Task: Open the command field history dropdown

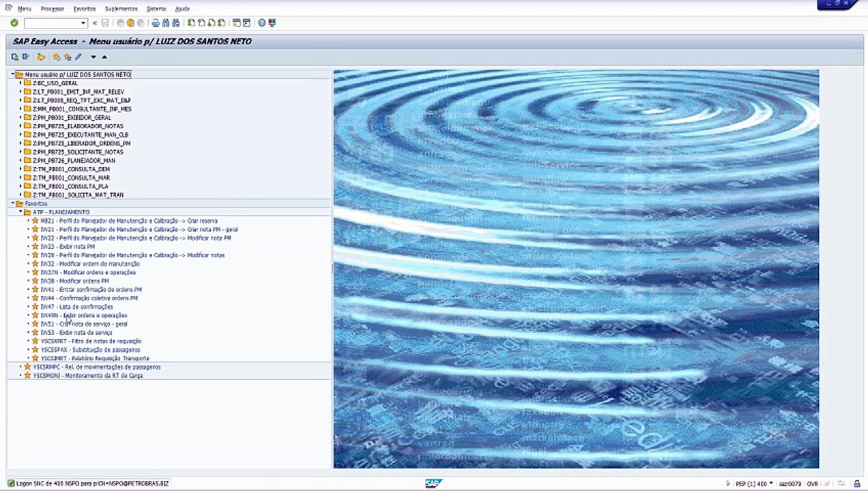Action: 83,23
